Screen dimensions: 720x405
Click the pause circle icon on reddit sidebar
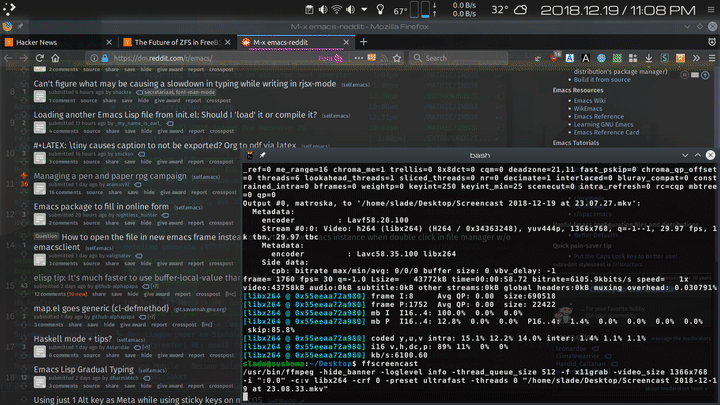click(x=685, y=75)
